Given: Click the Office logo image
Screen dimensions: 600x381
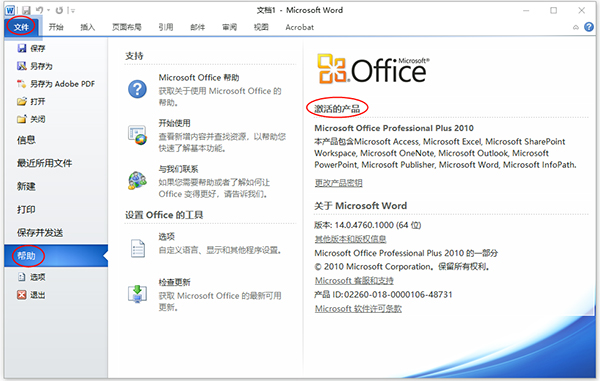Looking at the screenshot, I should (373, 69).
